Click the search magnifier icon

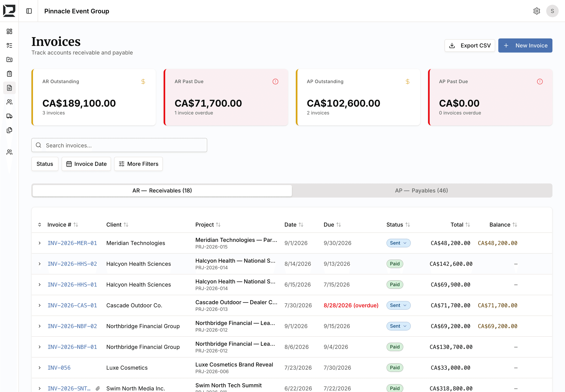point(39,145)
